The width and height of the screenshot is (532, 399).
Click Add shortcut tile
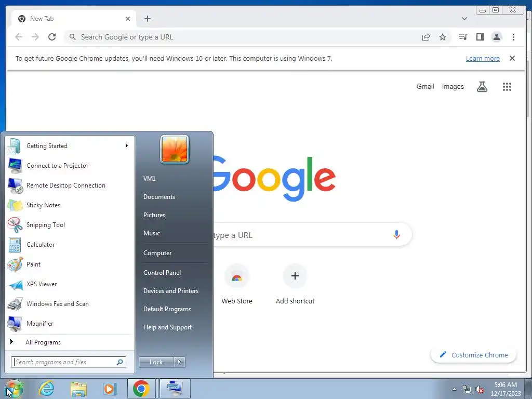295,284
